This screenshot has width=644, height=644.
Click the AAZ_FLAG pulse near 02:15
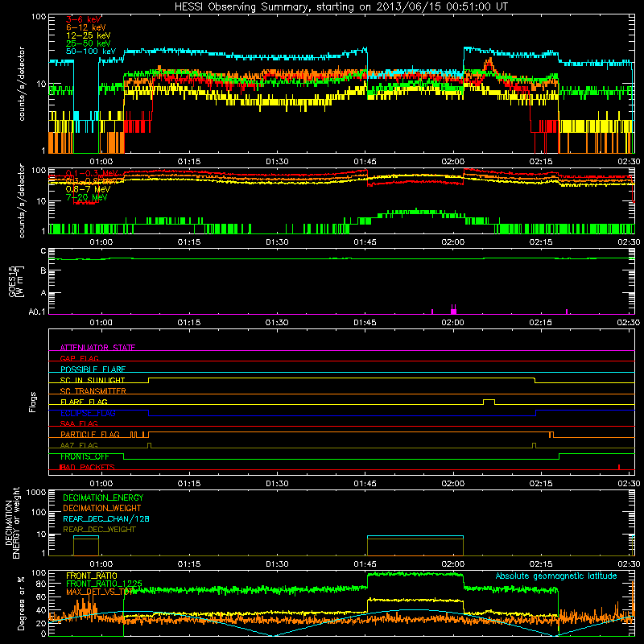point(534,446)
